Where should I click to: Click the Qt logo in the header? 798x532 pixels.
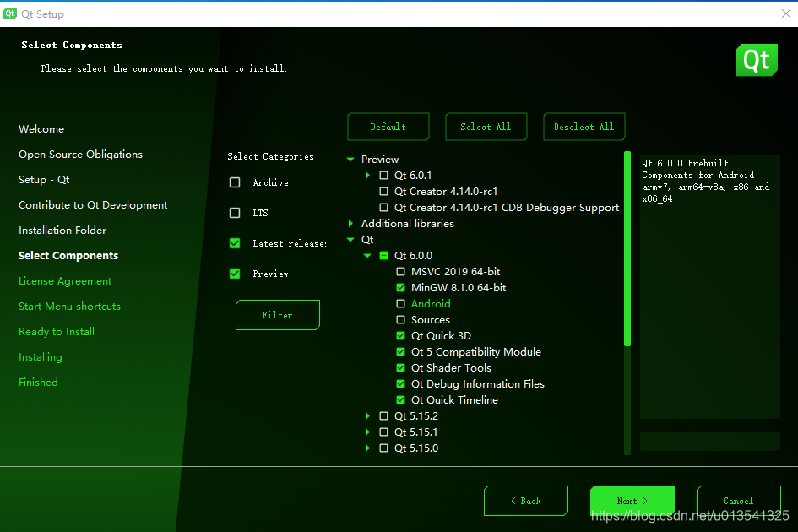pyautogui.click(x=757, y=60)
